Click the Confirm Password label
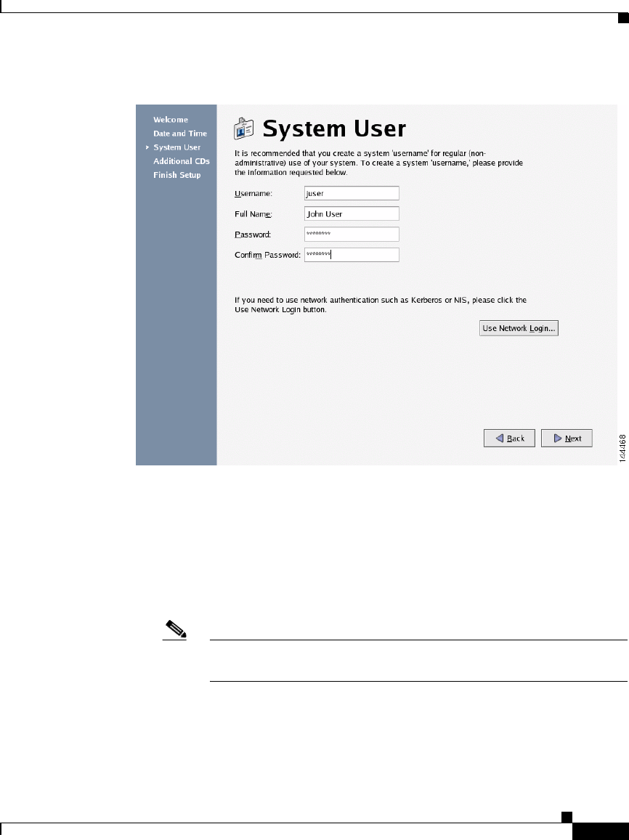 [267, 255]
